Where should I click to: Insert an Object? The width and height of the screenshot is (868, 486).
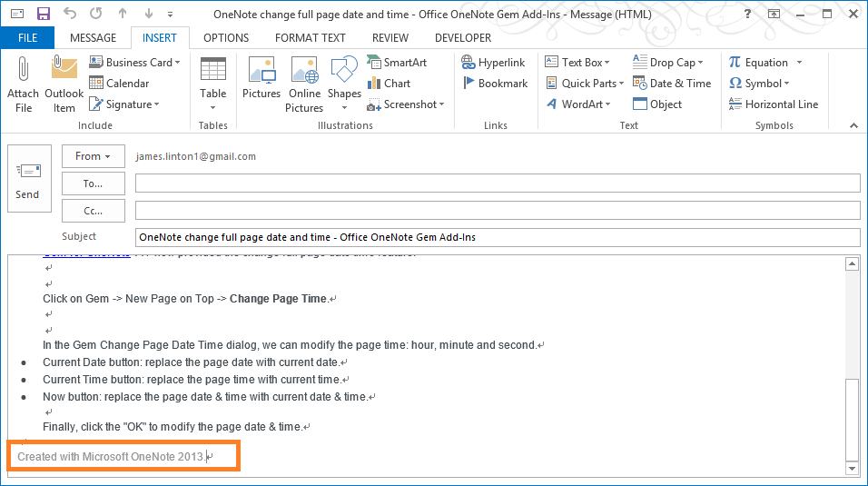(x=657, y=104)
